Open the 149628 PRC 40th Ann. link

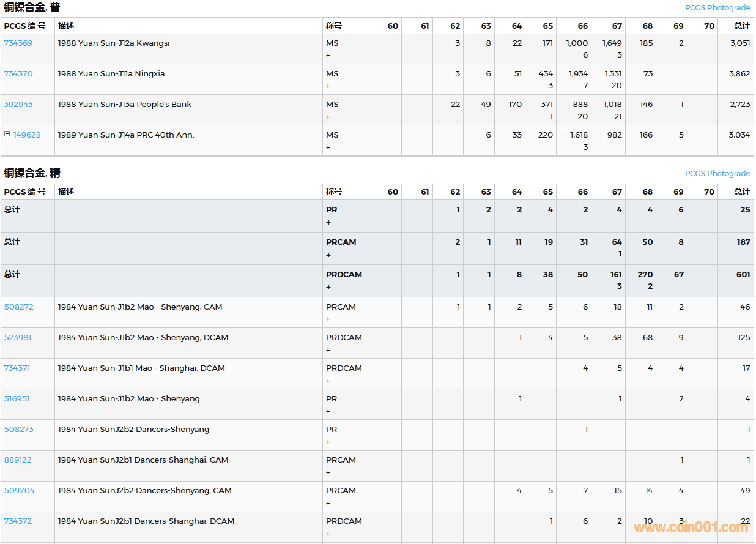tap(27, 135)
